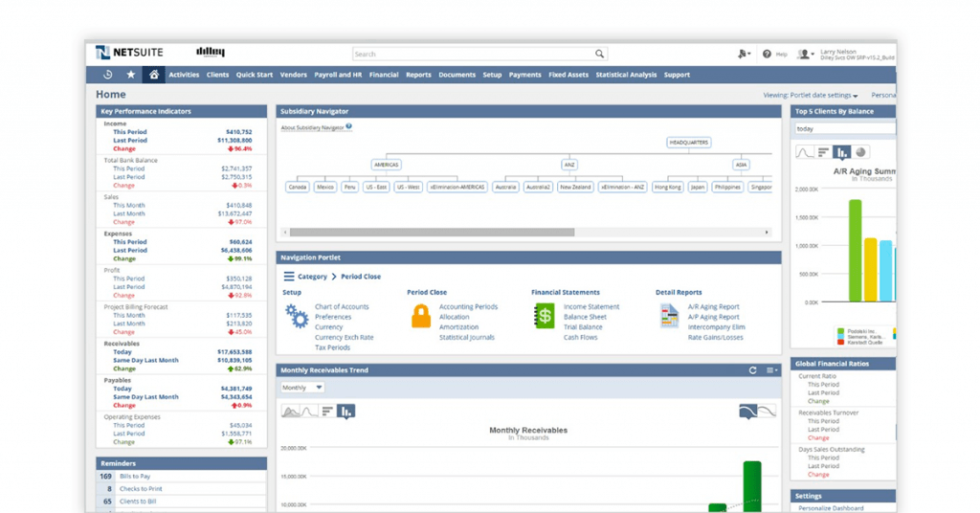The height and width of the screenshot is (513, 980).
Task: Select horizontal bar chart in Monthly Receivables
Action: (x=327, y=412)
